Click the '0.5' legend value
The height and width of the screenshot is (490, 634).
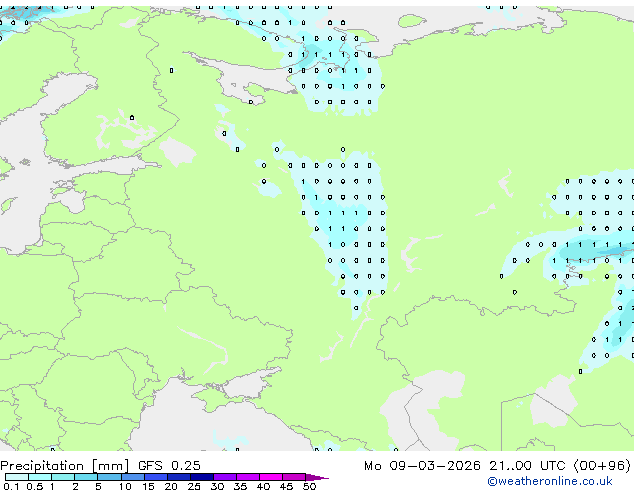[34, 486]
